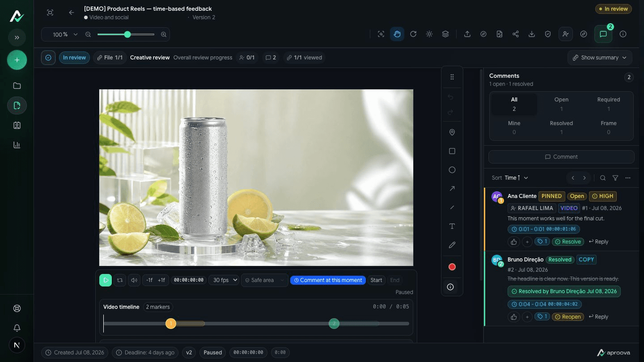Screen dimensions: 644x362
Task: Click the fit-to-screen scan icon in toolbar
Action: click(381, 34)
